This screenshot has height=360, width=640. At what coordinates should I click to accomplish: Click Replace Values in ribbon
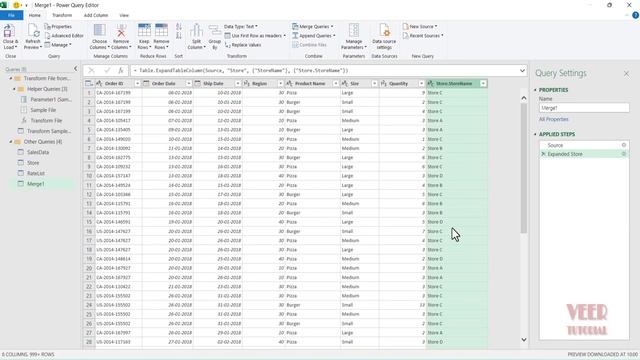(x=243, y=45)
